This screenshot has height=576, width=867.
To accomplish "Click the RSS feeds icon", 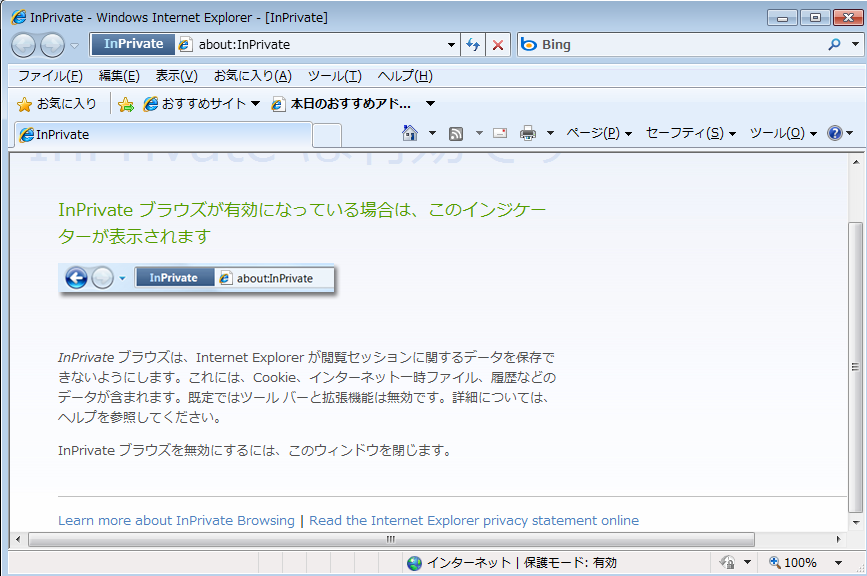I will (456, 133).
